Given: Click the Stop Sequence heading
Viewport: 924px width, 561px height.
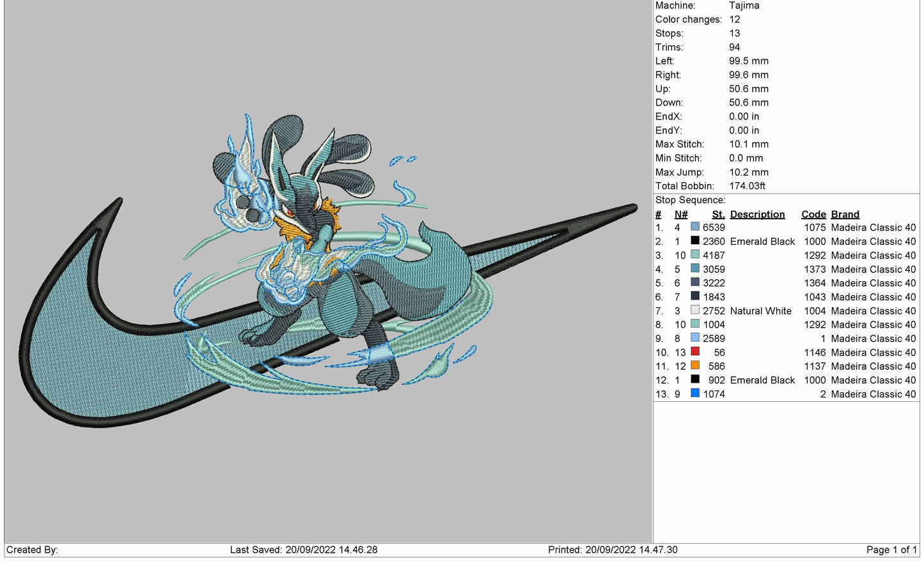Looking at the screenshot, I should tap(690, 200).
